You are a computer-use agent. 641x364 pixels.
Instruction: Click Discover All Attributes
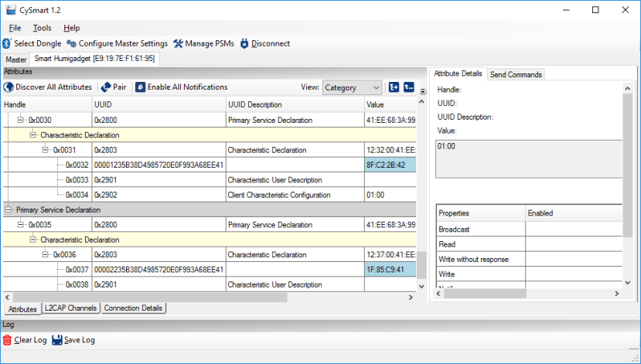(48, 87)
